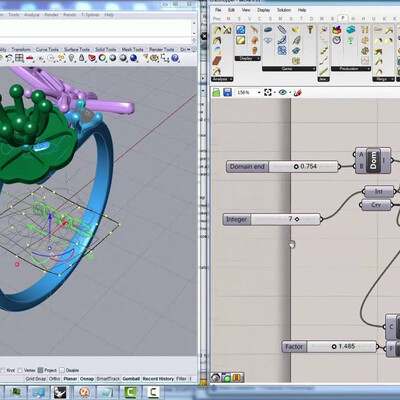Click the teal box icon in Production panel

[x=351, y=30]
